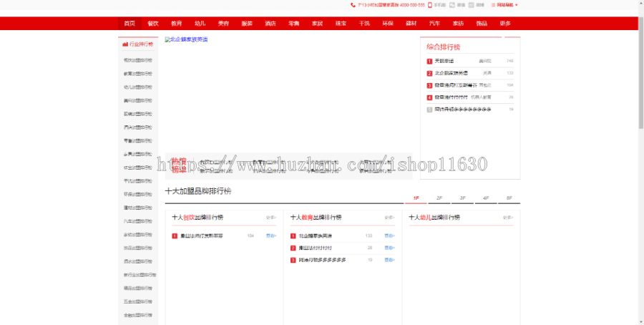Click the 北企鹅家族英语 banner image link
The image size is (644, 325).
click(187, 40)
